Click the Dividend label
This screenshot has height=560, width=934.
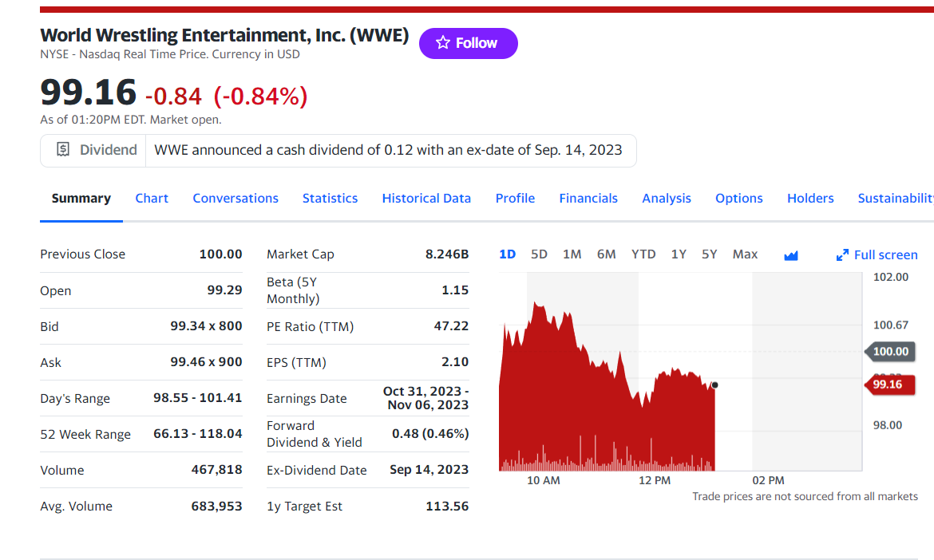tap(109, 150)
